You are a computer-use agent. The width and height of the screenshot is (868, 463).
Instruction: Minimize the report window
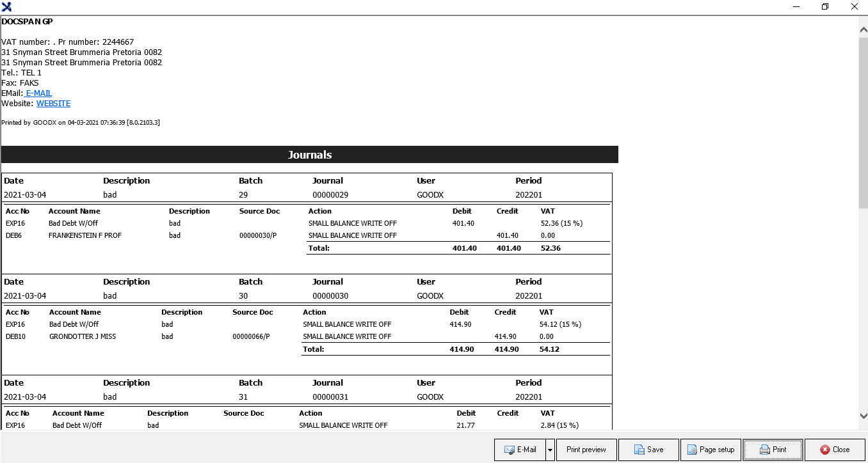tap(796, 7)
